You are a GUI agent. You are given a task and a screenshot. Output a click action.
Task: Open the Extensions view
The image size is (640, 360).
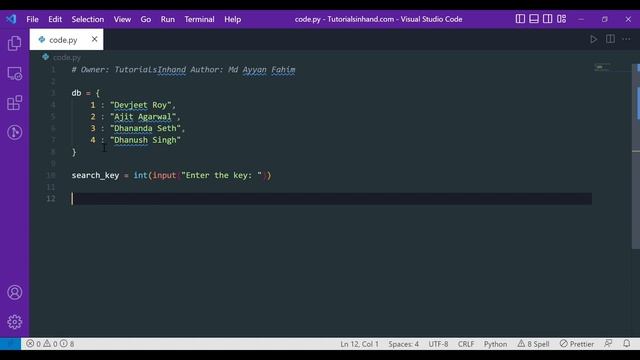(x=14, y=103)
